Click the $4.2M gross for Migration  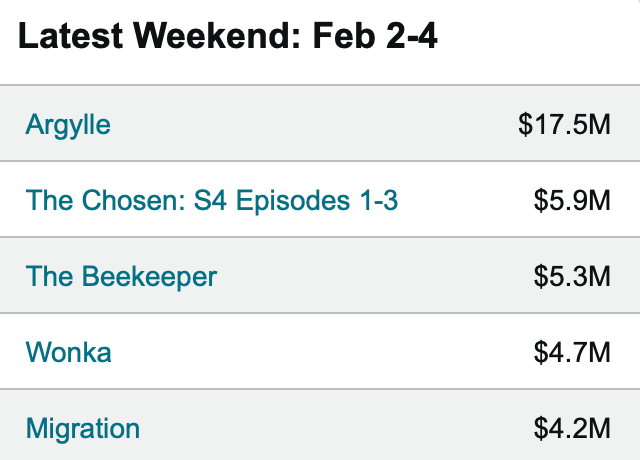(x=572, y=428)
